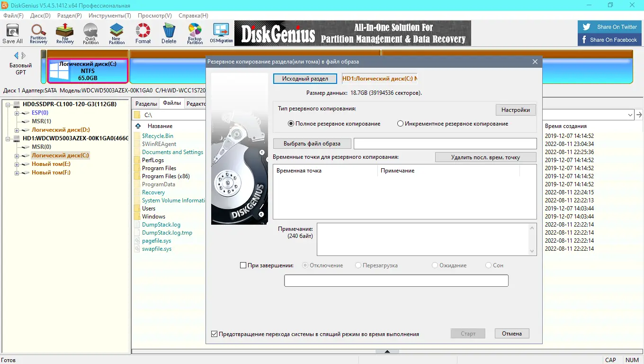
Task: Uncheck Предотвращение перехода системы в спящий режим
Action: [215, 334]
